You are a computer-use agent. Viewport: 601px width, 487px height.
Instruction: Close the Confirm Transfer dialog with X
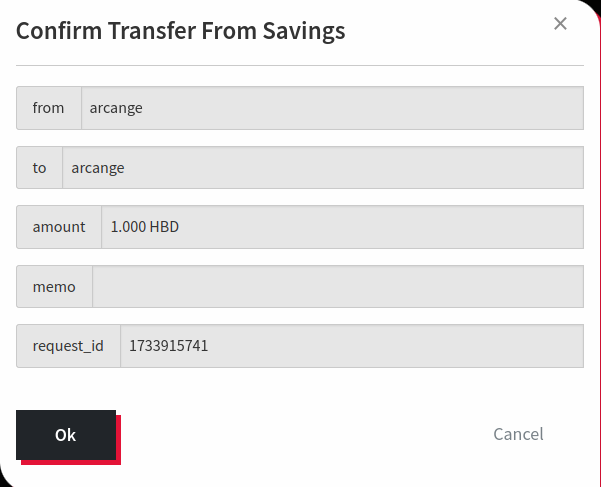560,24
